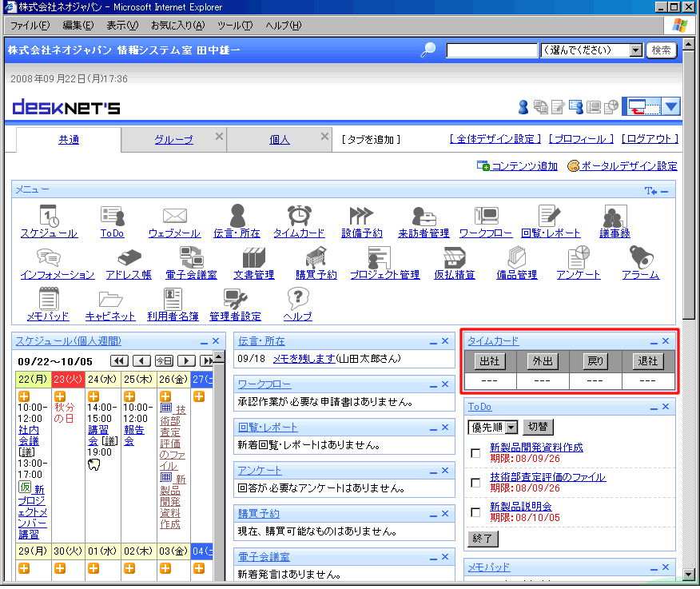700x589 pixels.
Task: Open the ファイル(F) browser menu
Action: 30,26
